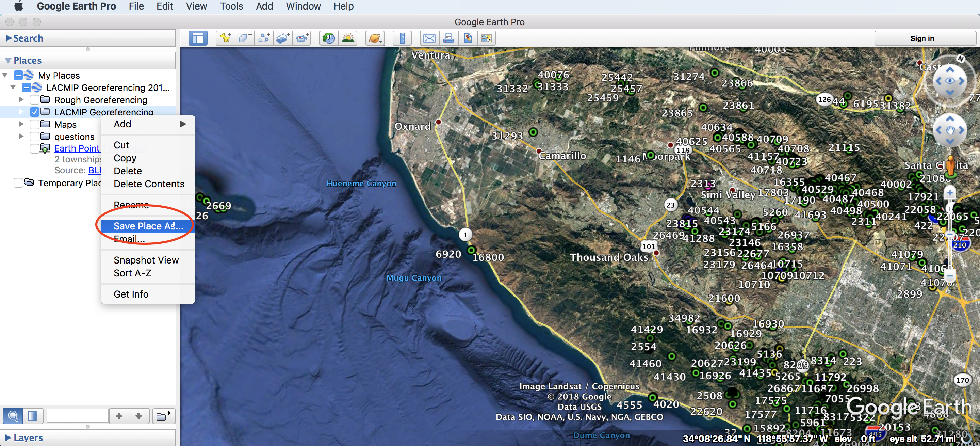This screenshot has width=980, height=446.
Task: Click the placemark labeled 16800
Action: point(471,250)
